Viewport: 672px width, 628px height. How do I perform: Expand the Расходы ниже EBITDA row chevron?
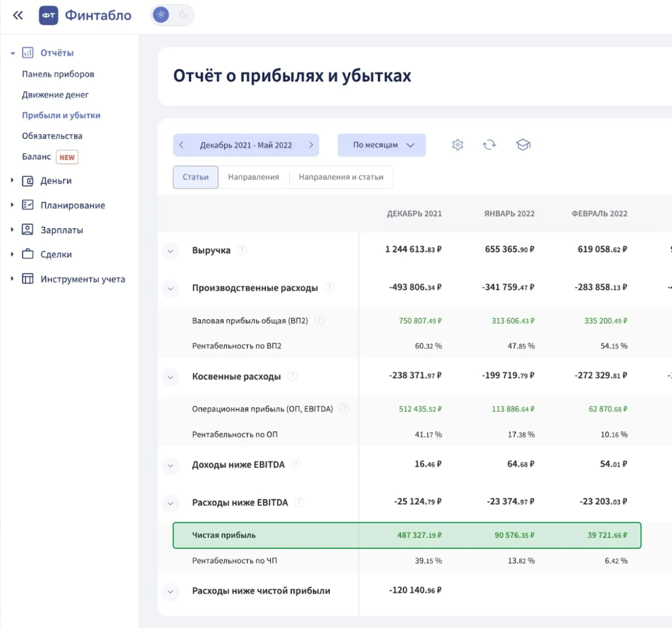[x=170, y=503]
